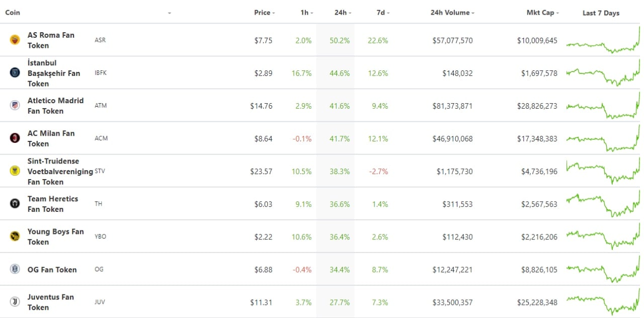This screenshot has width=644, height=318.
Task: Click the Young Boys 7-day sparkline chart
Action: pyautogui.click(x=603, y=236)
